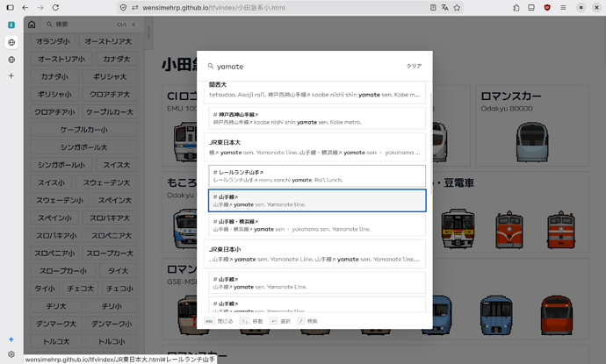The width and height of the screenshot is (606, 364).
Task: Toggle reader view in the address bar
Action: [433, 7]
